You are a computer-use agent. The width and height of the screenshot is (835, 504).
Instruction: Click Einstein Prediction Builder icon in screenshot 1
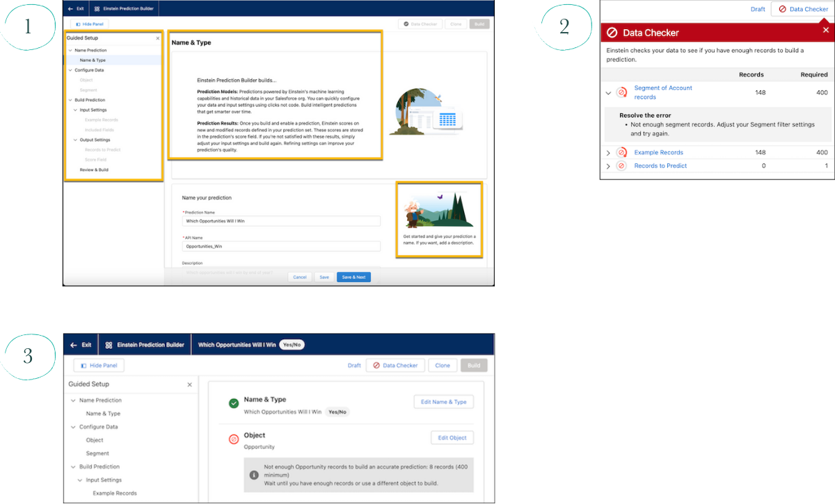[x=98, y=9]
